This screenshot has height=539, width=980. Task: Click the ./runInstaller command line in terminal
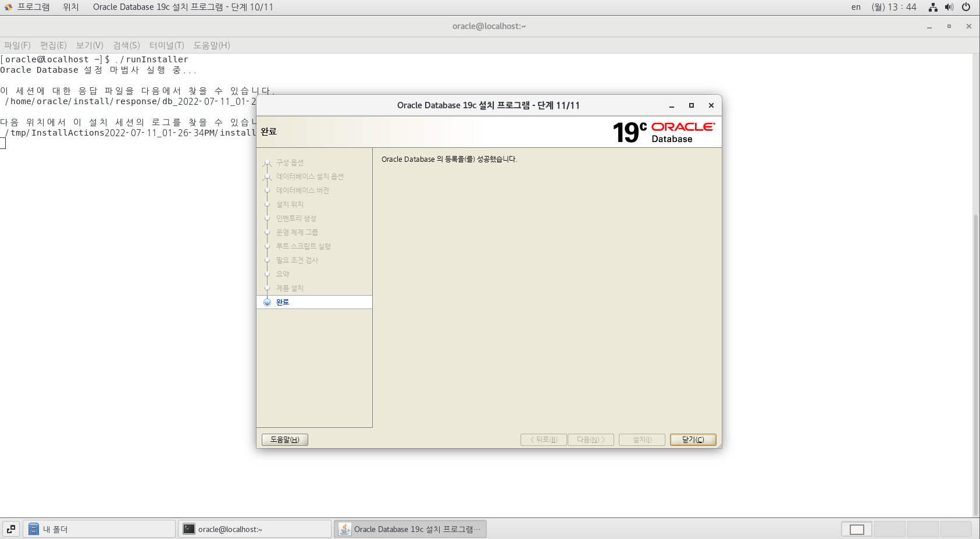click(x=94, y=59)
